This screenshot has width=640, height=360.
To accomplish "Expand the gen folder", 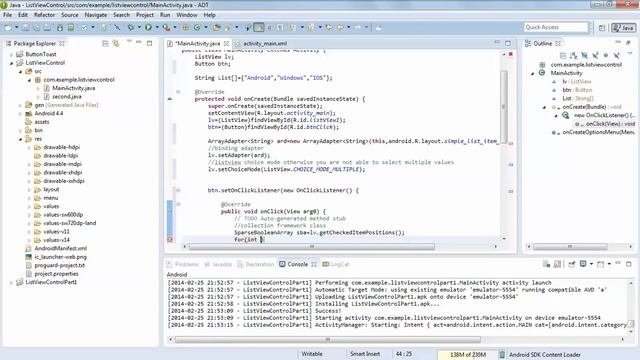I will [20, 105].
